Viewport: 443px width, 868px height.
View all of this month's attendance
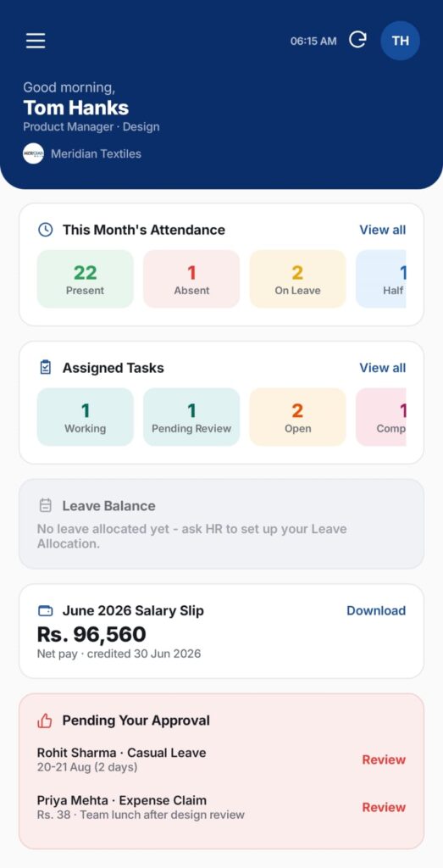382,230
